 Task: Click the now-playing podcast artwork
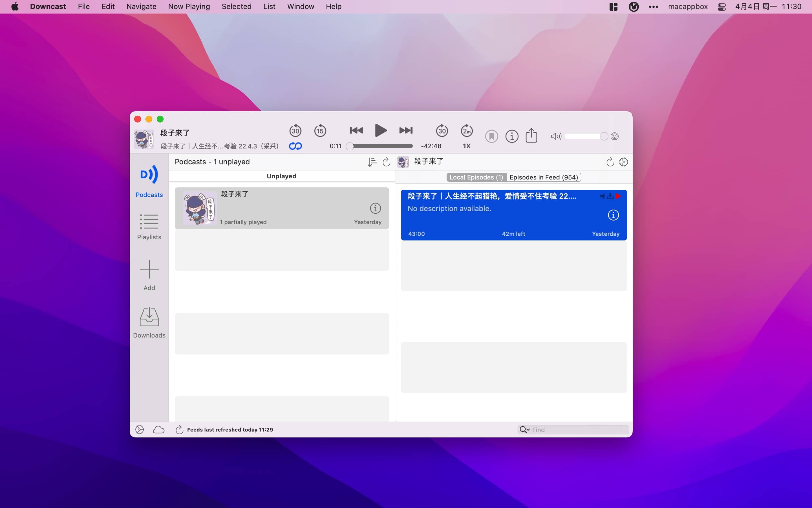coord(144,139)
